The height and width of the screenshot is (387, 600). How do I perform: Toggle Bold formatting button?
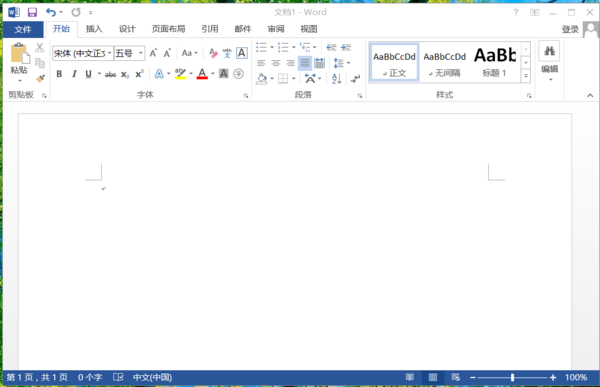(x=59, y=74)
